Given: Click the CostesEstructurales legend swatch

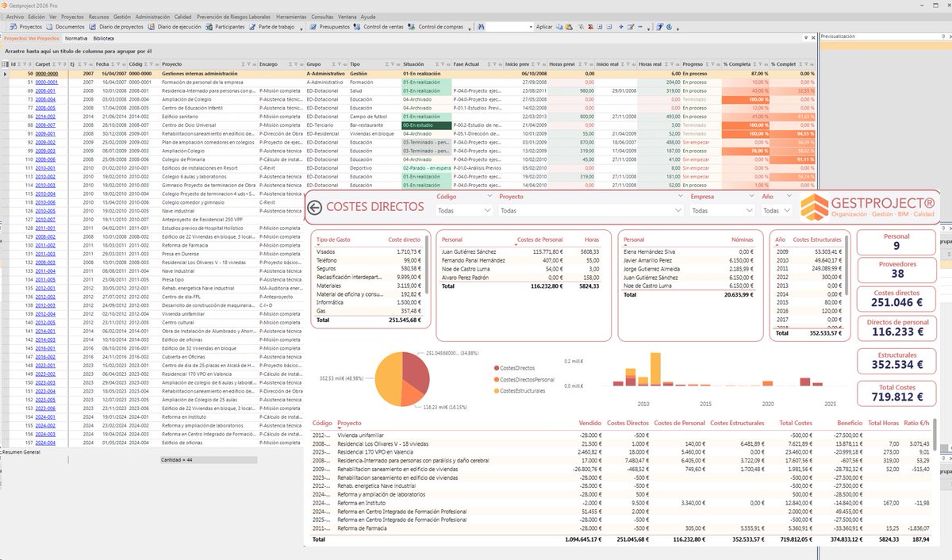Looking at the screenshot, I should [497, 390].
